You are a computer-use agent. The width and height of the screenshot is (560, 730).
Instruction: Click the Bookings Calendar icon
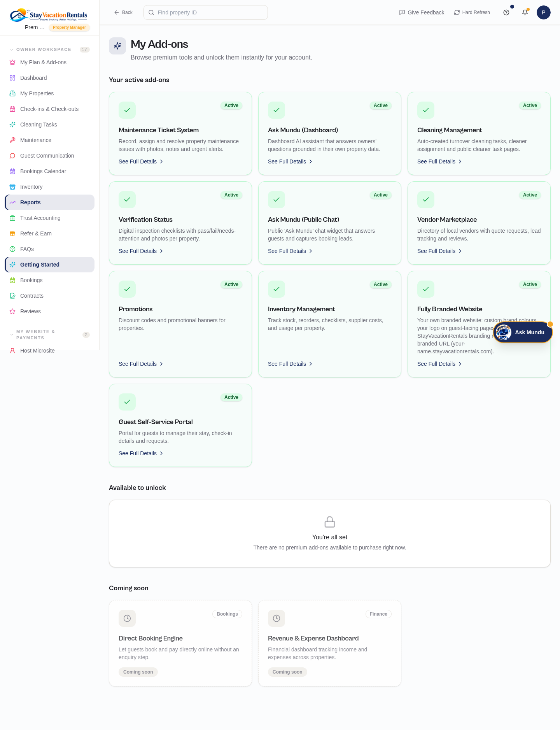coord(12,171)
